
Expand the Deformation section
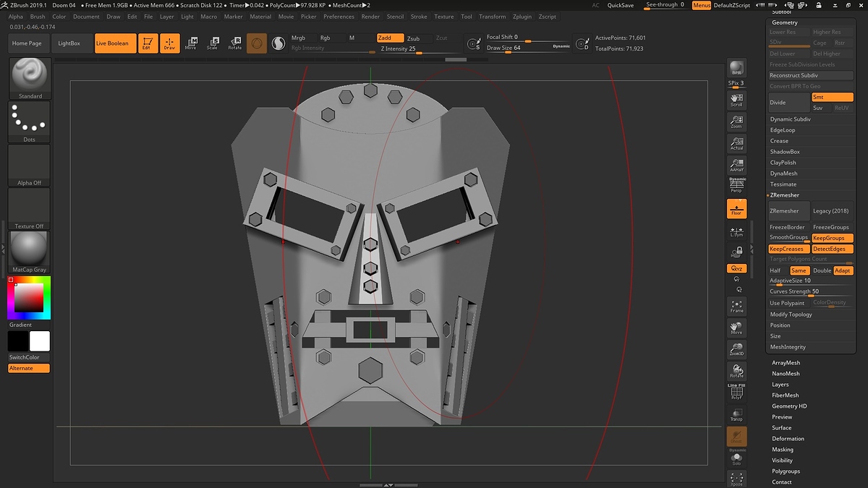click(x=788, y=439)
